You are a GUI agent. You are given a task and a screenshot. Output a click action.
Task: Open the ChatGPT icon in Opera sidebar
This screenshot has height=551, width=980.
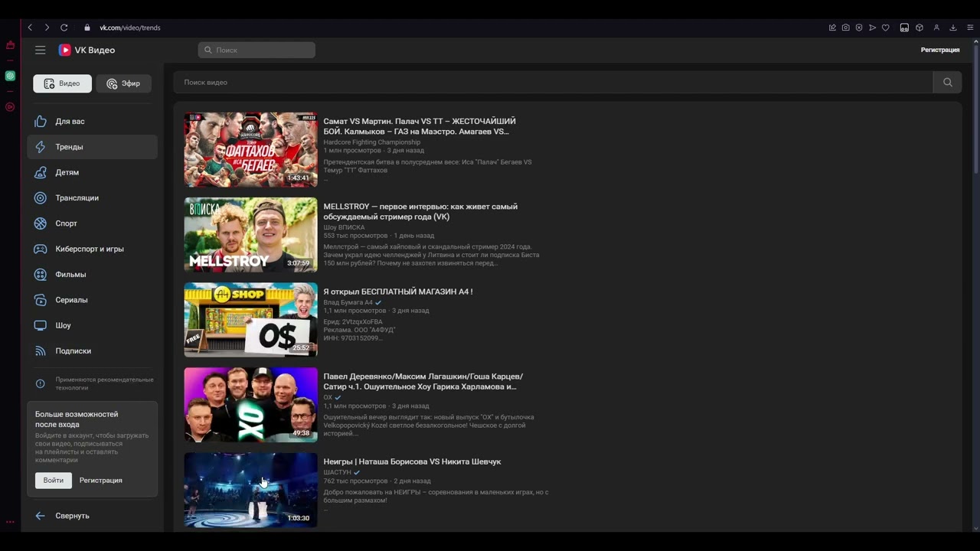(10, 76)
